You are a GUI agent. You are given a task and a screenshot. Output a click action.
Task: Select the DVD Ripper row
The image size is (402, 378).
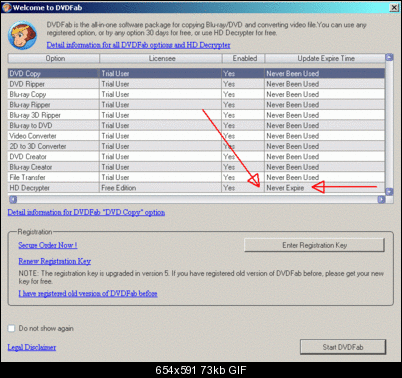196,84
